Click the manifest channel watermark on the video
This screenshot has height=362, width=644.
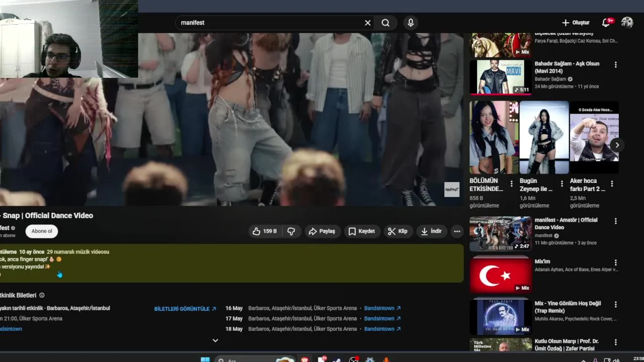tap(452, 190)
